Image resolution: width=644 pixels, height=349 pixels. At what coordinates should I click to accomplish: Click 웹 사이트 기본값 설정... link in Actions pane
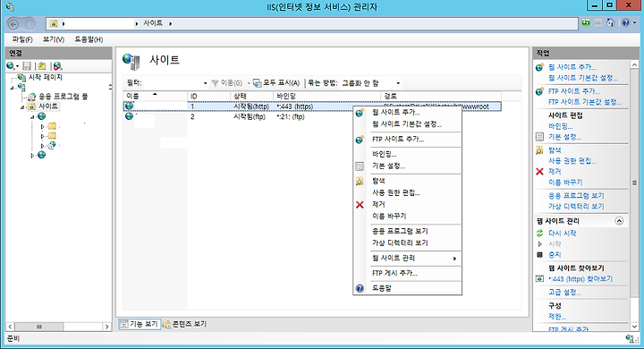click(583, 78)
